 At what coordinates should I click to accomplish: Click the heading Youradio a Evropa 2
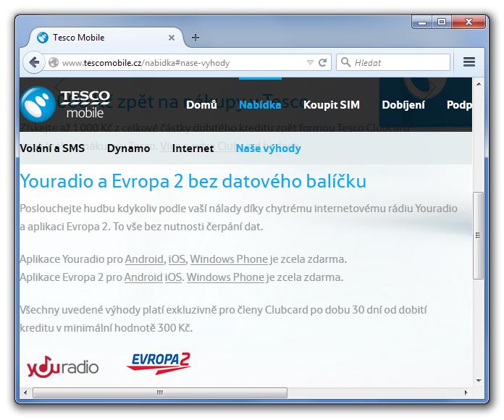[193, 181]
